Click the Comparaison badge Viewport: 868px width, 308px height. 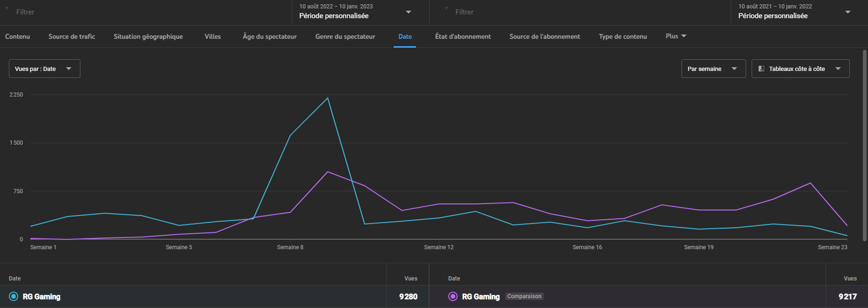(x=524, y=296)
